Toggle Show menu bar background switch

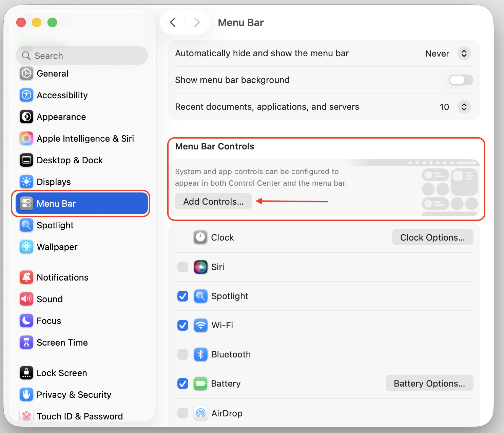pyautogui.click(x=461, y=80)
